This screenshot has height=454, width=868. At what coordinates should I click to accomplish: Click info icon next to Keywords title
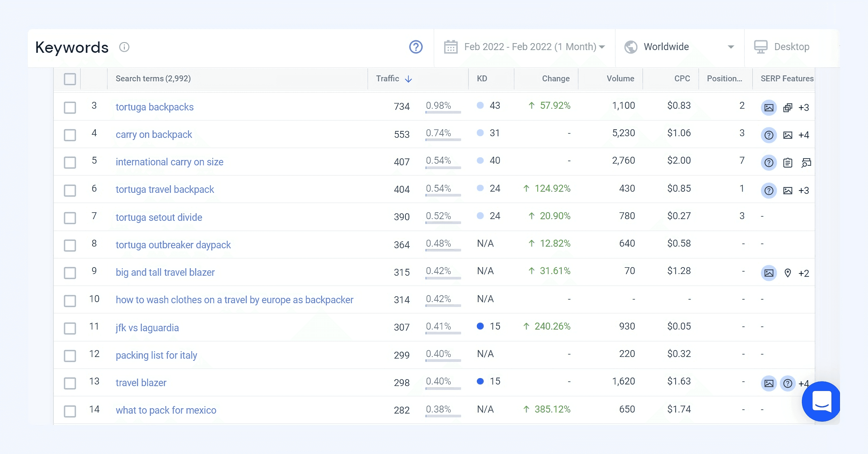(124, 47)
